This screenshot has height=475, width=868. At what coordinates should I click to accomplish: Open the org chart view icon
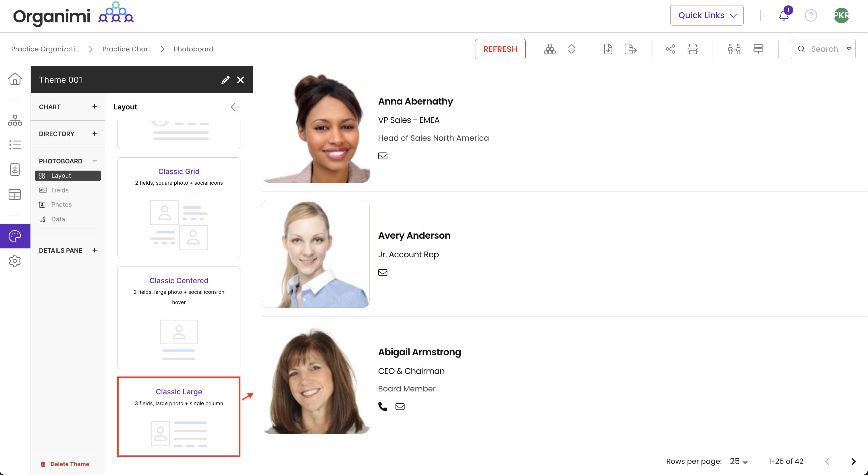[15, 120]
